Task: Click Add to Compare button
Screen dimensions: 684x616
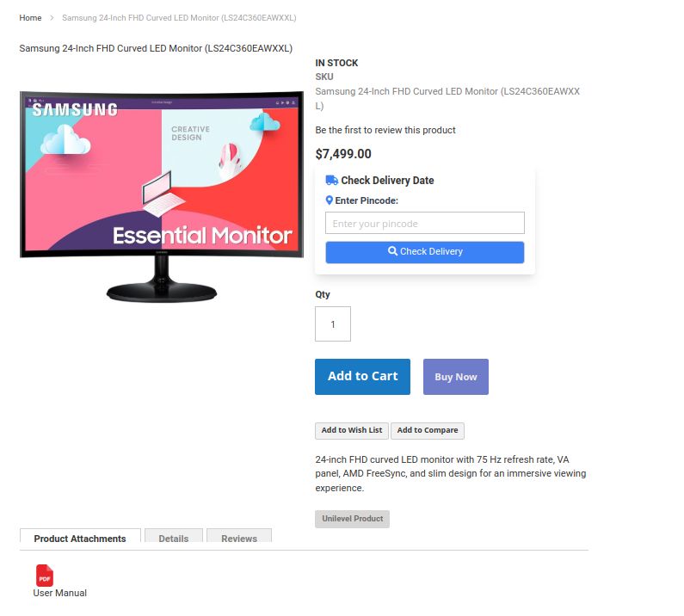Action: tap(427, 430)
